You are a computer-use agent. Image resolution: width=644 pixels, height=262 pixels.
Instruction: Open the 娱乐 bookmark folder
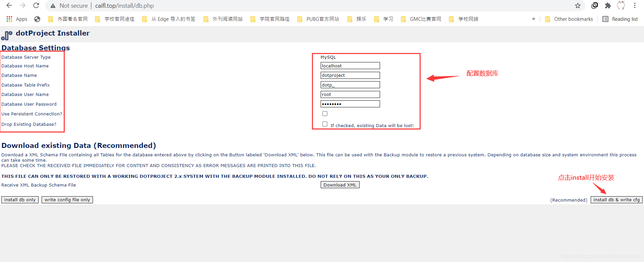pos(357,19)
